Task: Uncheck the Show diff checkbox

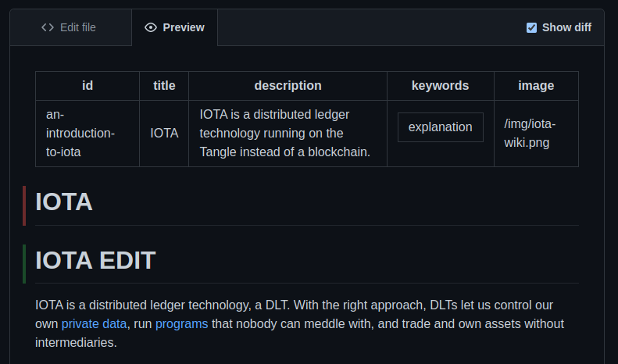Action: click(x=531, y=27)
